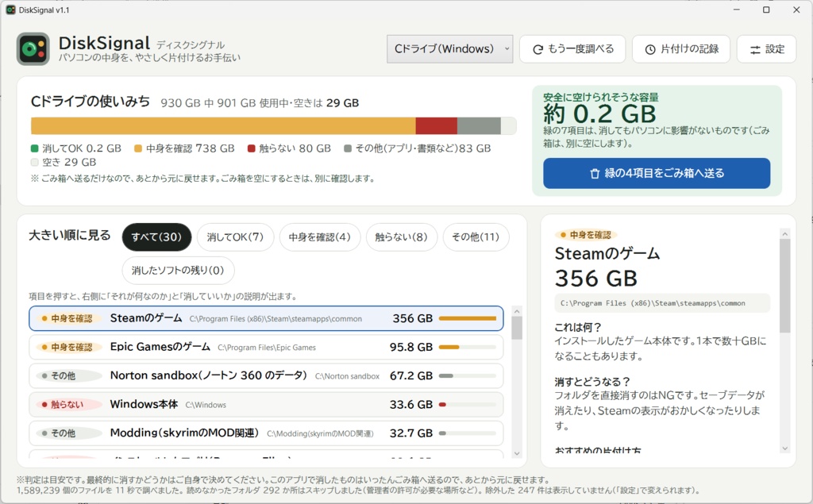Click the green 消してOK legend swatch
Screen dimensions: 813x504
35,148
